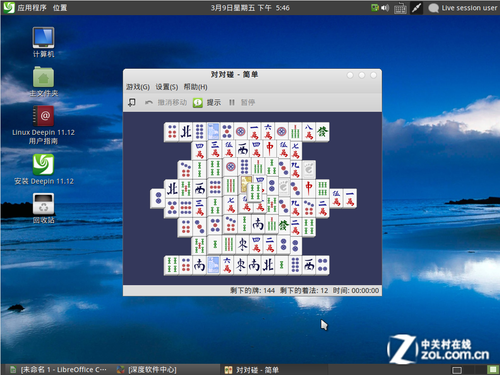Select the two-circle tile protruding on far left

coord(157,198)
